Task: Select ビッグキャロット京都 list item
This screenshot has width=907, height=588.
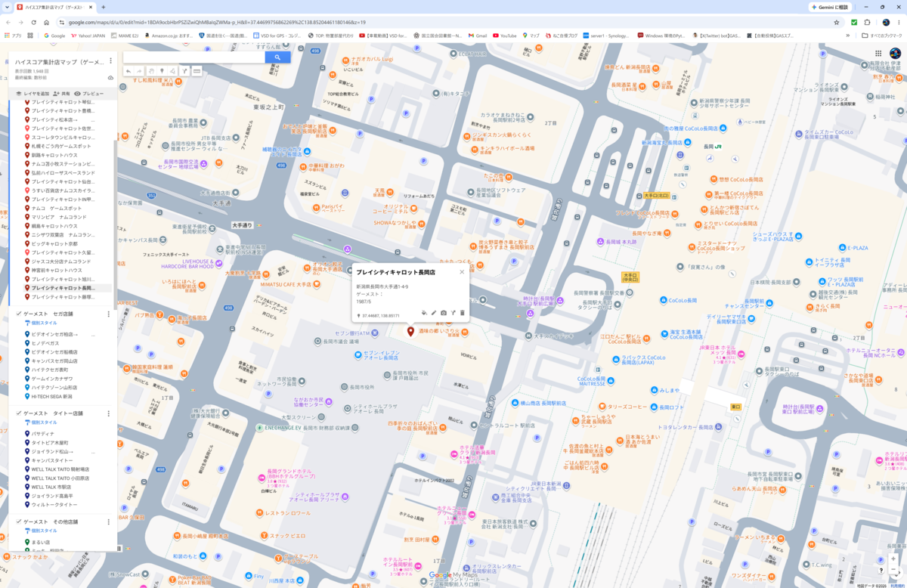Action: (54, 243)
